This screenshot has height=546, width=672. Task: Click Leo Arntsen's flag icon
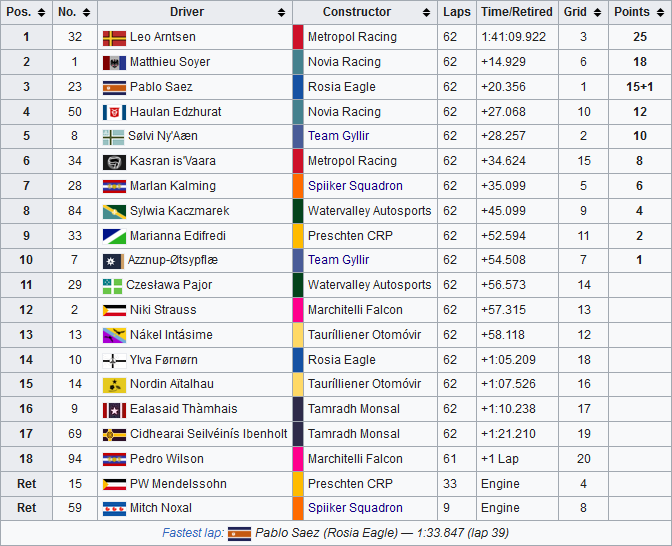(113, 37)
